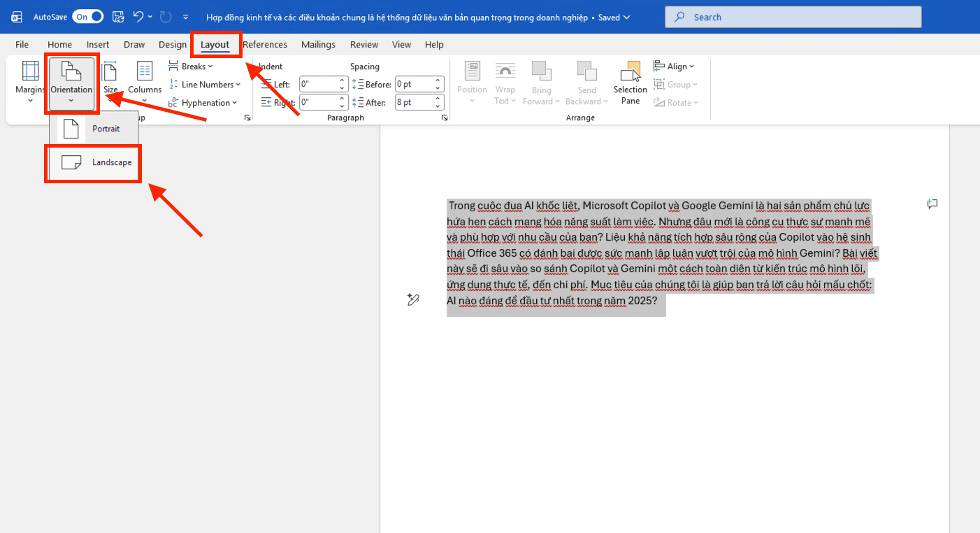Open Customize Quick Access Toolbar dropdown

pyautogui.click(x=185, y=17)
